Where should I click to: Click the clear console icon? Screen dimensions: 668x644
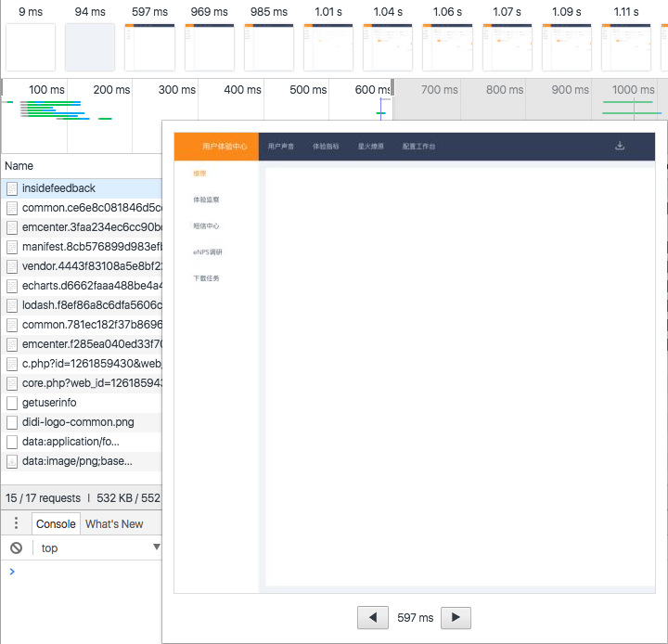point(16,548)
